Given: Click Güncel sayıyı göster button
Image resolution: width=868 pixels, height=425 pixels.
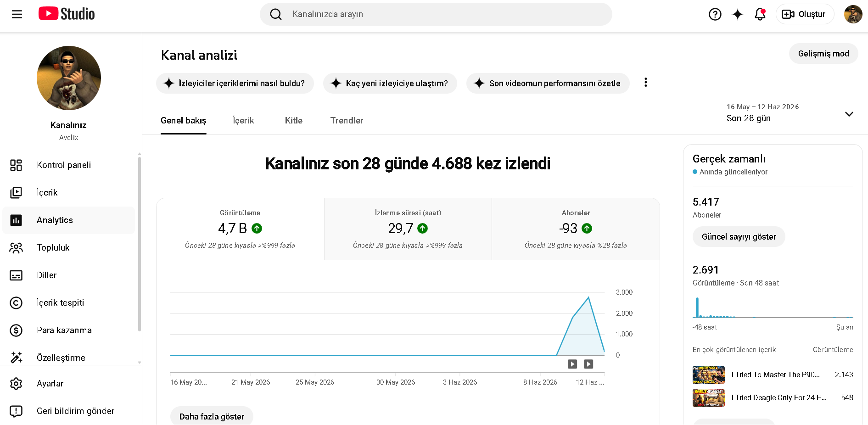Looking at the screenshot, I should tap(739, 237).
